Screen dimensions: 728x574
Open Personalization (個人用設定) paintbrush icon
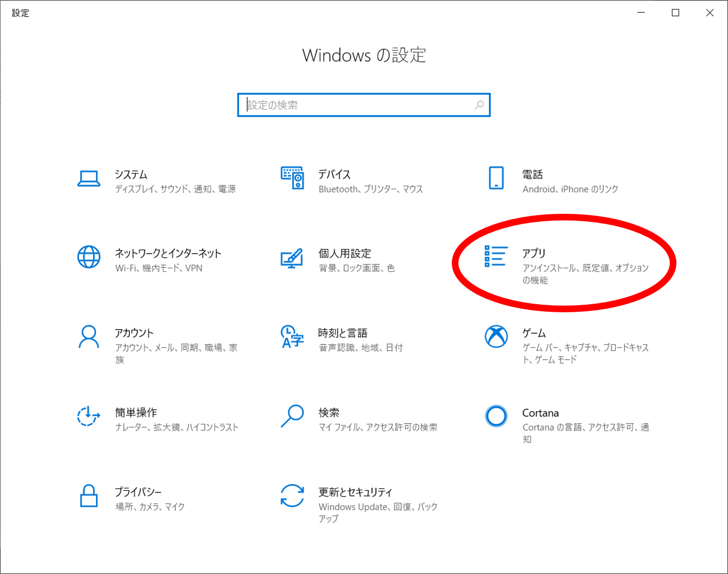pyautogui.click(x=292, y=258)
